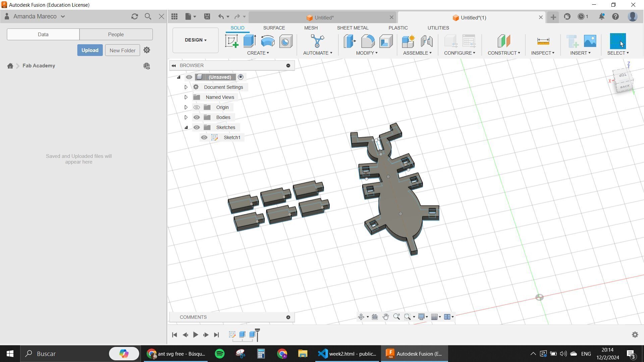Viewport: 644px width, 362px height.
Task: Open the MODIFY dropdown menu
Action: [x=367, y=53]
